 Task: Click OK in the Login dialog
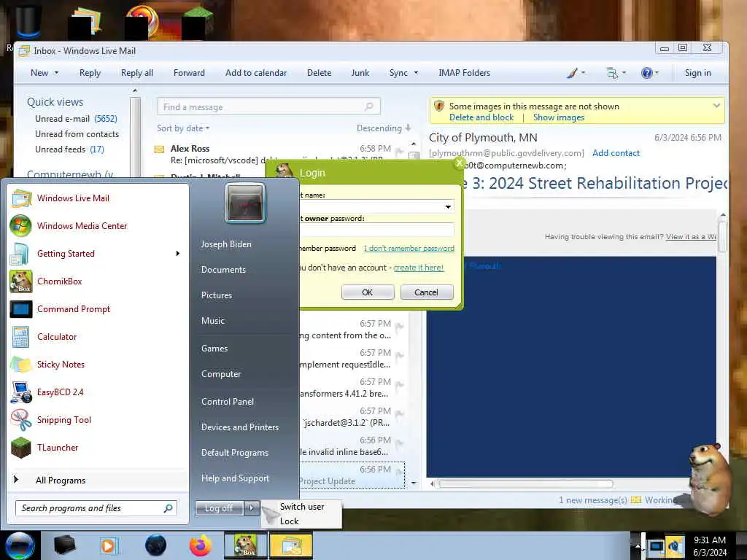pos(368,292)
